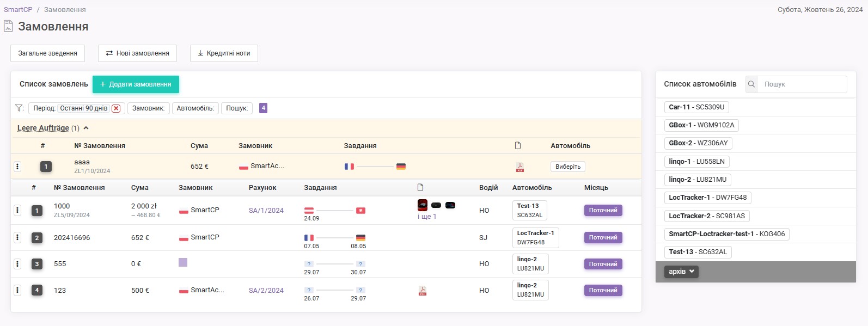Open Нові замовлення
Viewport: 868px width, 326px height.
pos(137,53)
